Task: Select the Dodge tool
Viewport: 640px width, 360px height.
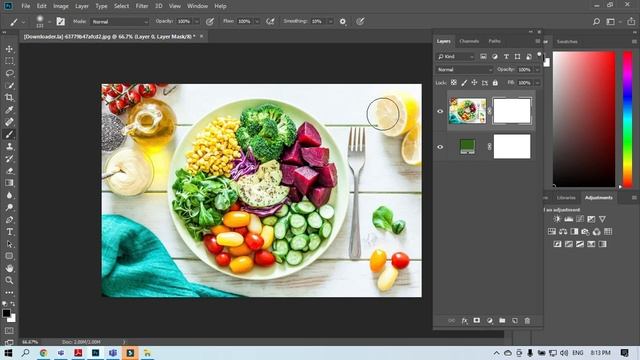Action: coord(9,207)
